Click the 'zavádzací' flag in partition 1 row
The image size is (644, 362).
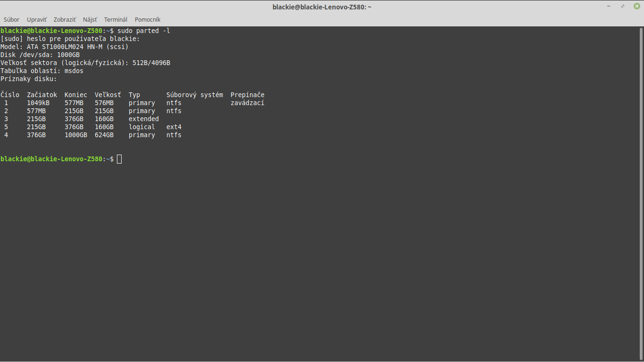pyautogui.click(x=247, y=103)
